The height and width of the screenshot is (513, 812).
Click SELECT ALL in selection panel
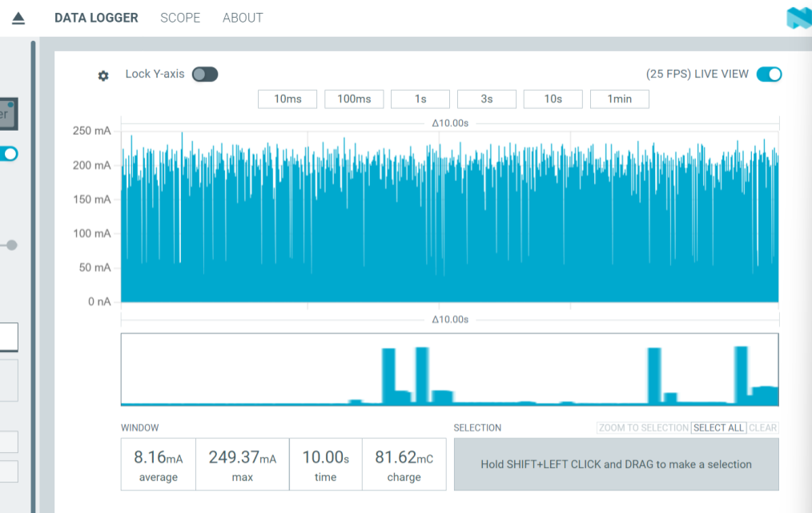point(719,427)
